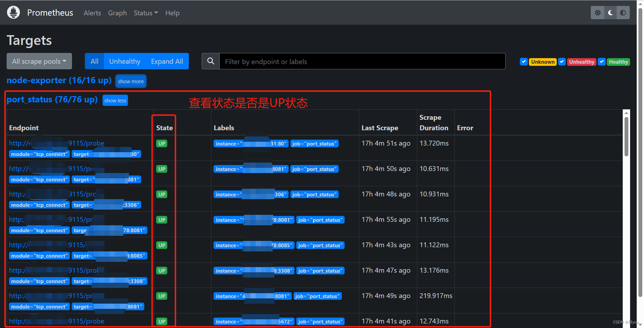
Task: Click "17h 4m 51s ago" last scrape cell
Action: click(x=386, y=143)
